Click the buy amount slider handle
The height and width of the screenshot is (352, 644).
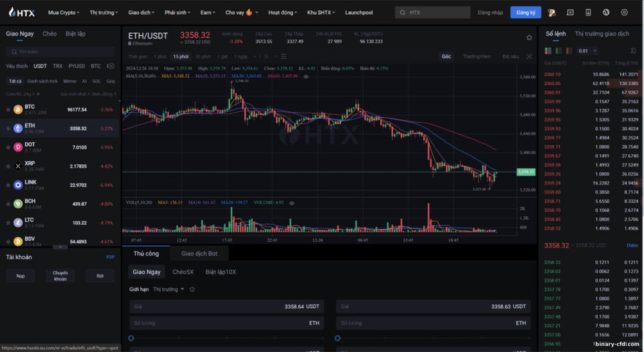131,338
